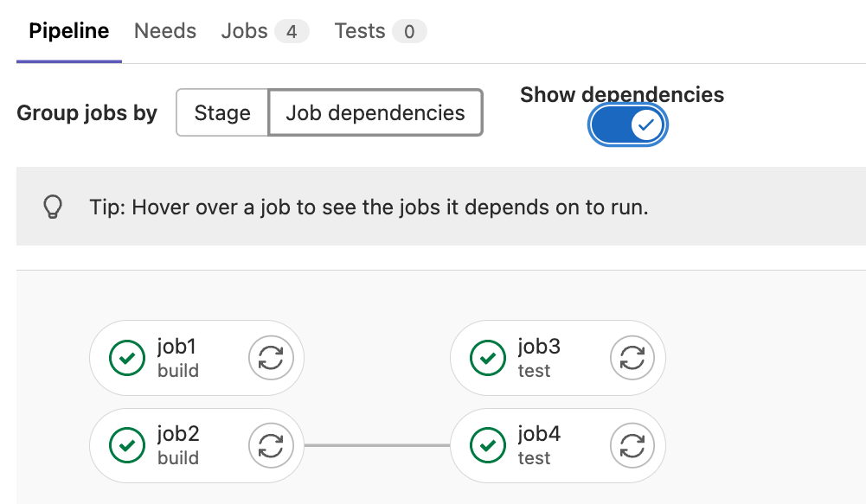Open the job4 test job name

point(539,434)
